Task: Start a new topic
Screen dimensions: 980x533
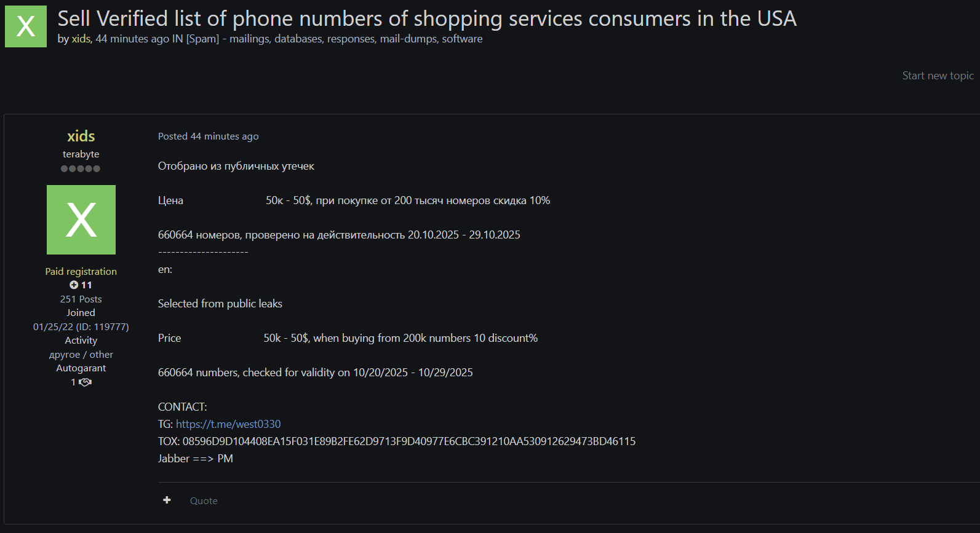Action: (938, 76)
